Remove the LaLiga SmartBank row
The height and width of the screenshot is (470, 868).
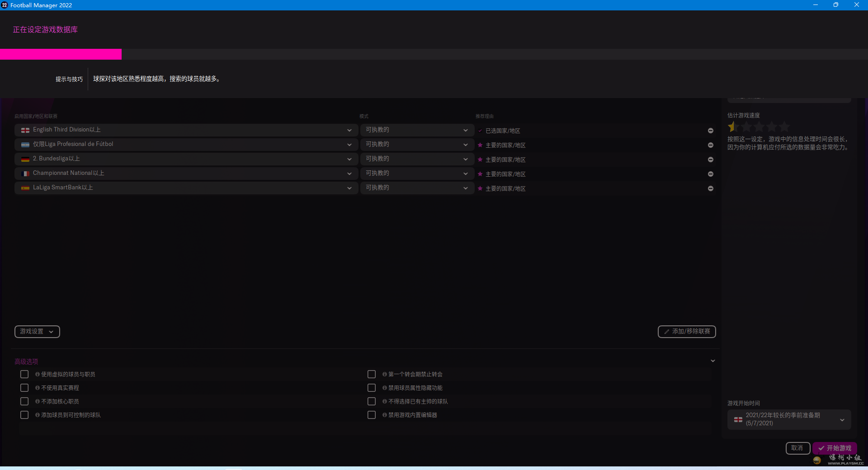711,188
